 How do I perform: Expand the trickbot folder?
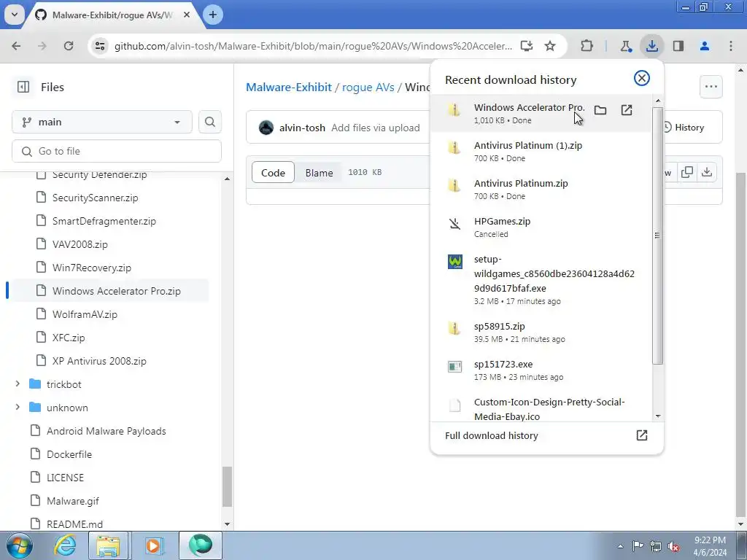pos(18,384)
